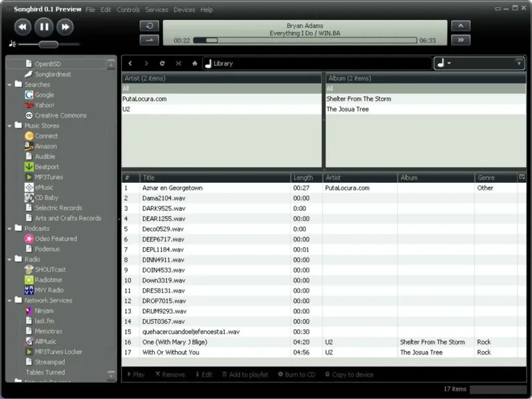Screen dimensions: 532x399
Task: Click the Play button in bottom bar
Action: click(136, 374)
